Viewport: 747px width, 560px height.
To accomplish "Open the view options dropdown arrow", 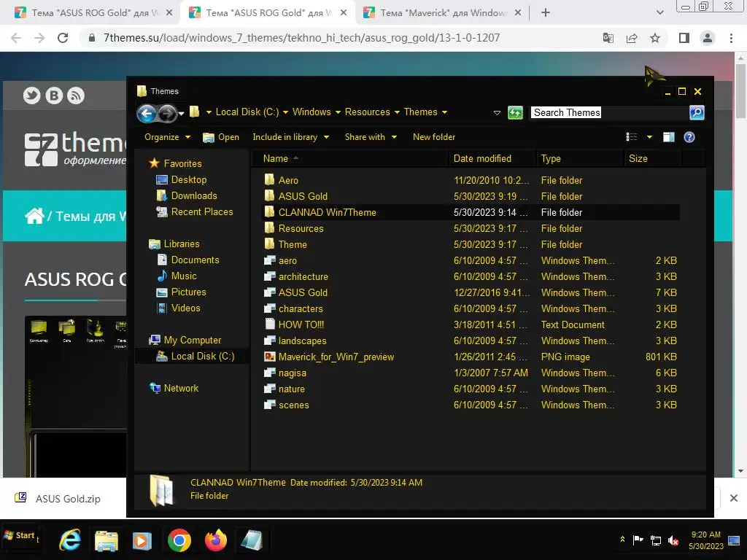I will click(649, 137).
